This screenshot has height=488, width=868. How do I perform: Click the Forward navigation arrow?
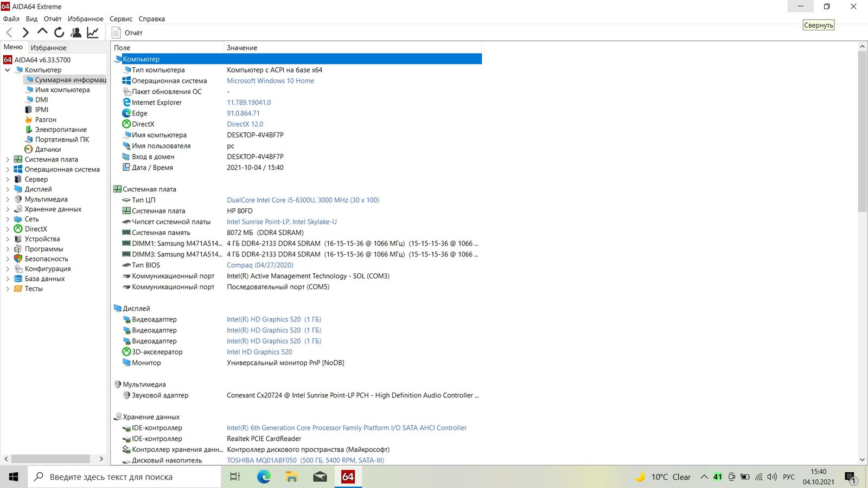point(25,33)
